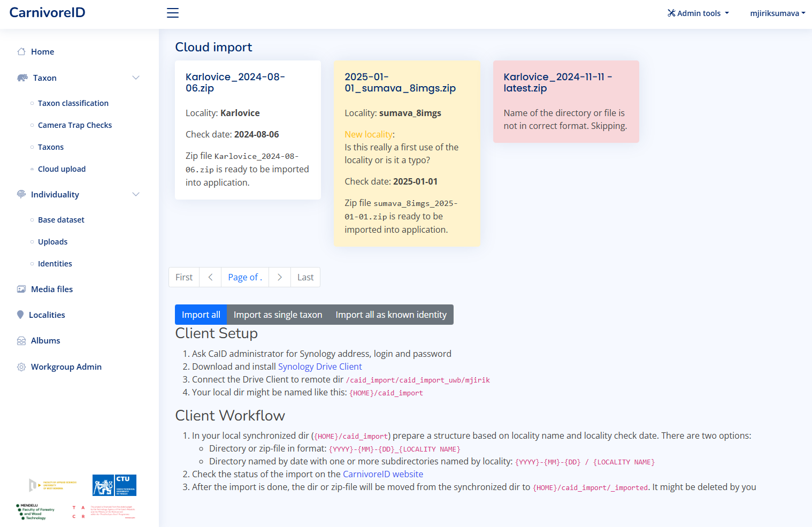Collapse the Taxon section chevron
This screenshot has width=812, height=527.
pos(136,78)
